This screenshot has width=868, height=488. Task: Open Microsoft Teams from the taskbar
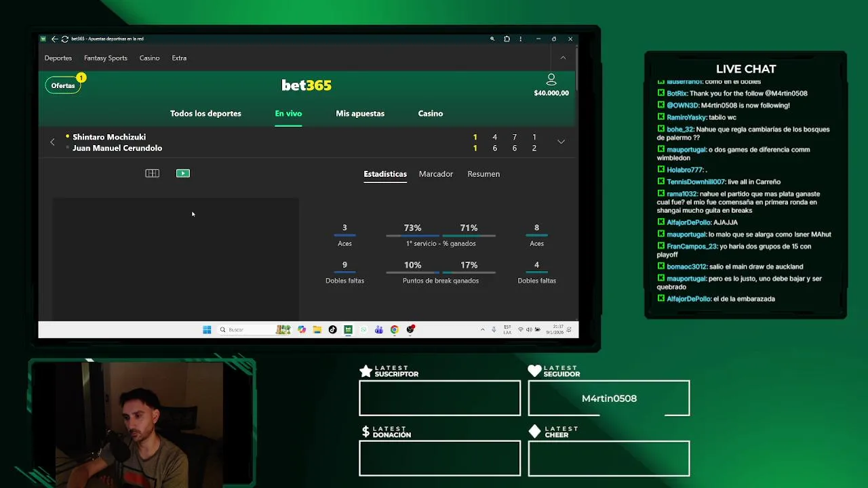point(379,329)
